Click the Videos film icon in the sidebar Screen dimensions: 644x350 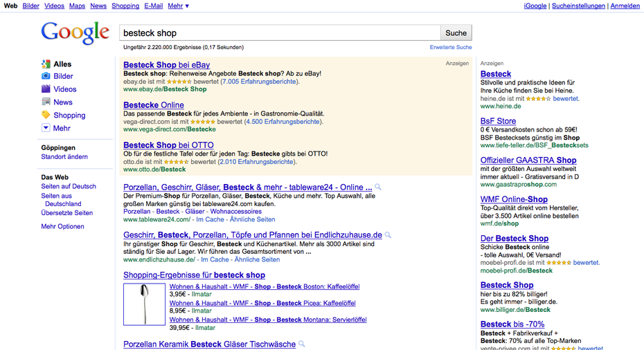point(46,89)
